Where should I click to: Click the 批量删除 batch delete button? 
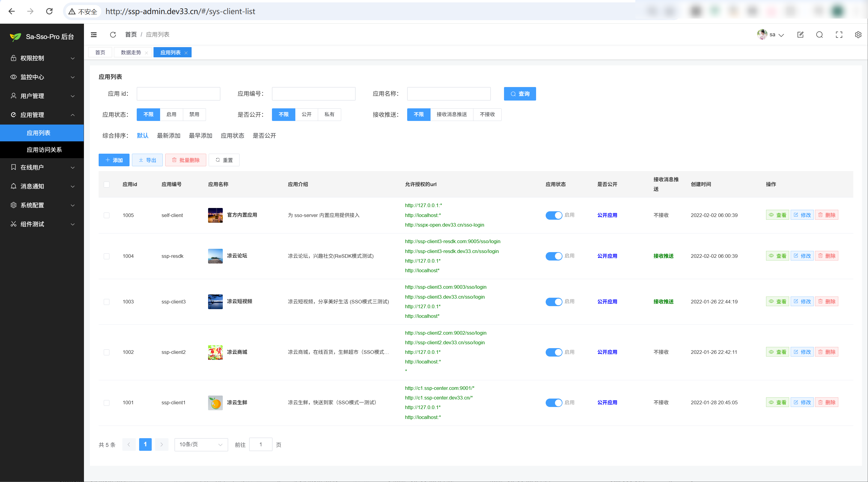(186, 160)
